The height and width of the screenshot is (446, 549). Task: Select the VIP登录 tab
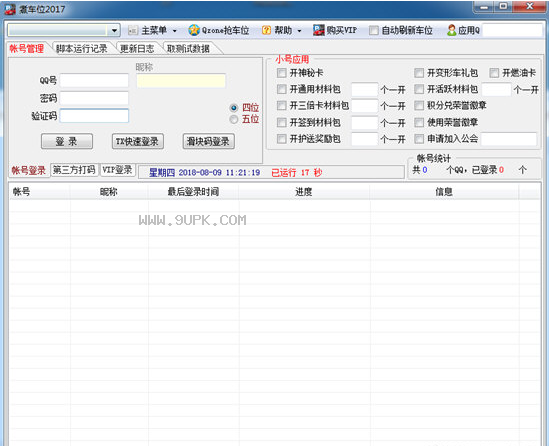(117, 170)
